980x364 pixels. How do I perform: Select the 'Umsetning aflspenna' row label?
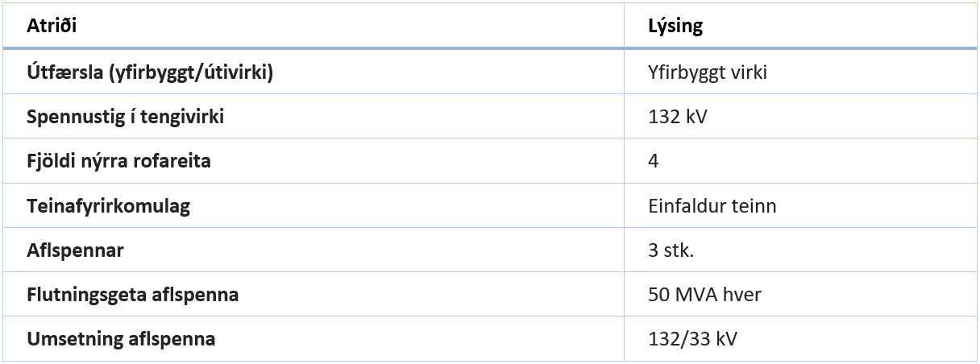pyautogui.click(x=121, y=339)
